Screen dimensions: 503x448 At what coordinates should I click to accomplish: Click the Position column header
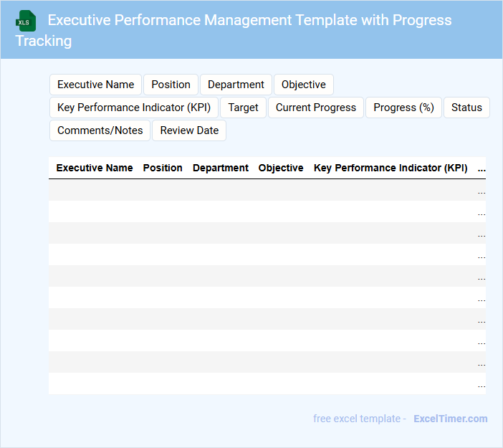click(x=163, y=168)
